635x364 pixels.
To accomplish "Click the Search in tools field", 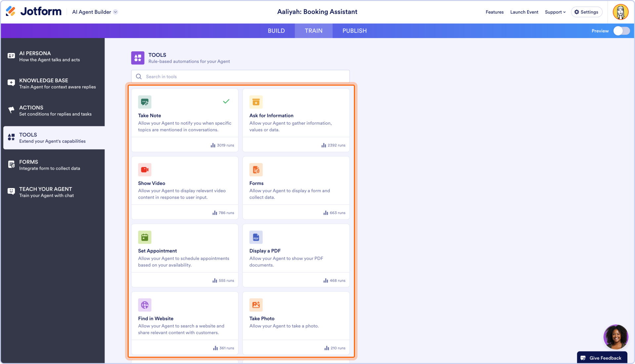I will click(240, 76).
